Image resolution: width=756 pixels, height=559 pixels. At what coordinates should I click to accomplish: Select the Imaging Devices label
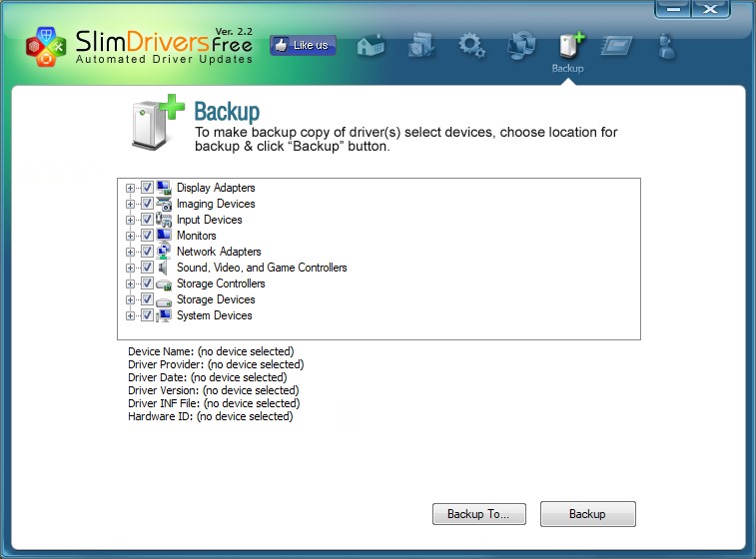coord(216,204)
